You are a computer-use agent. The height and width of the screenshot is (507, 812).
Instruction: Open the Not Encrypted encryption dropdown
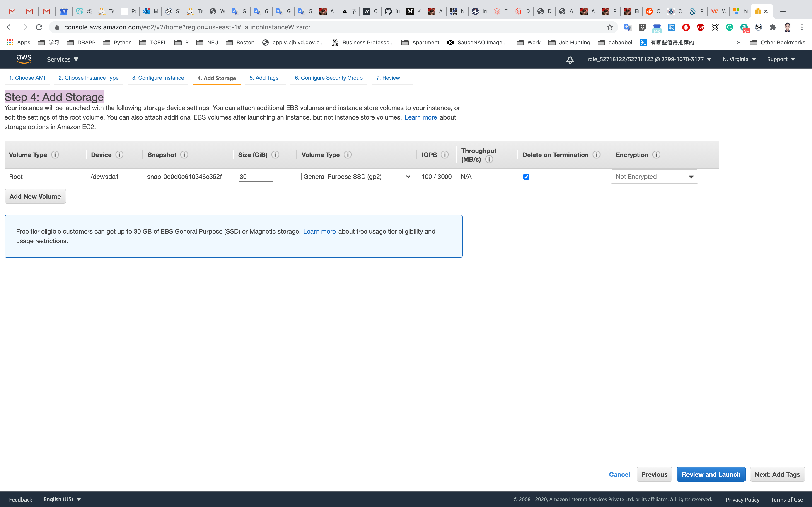(x=654, y=177)
